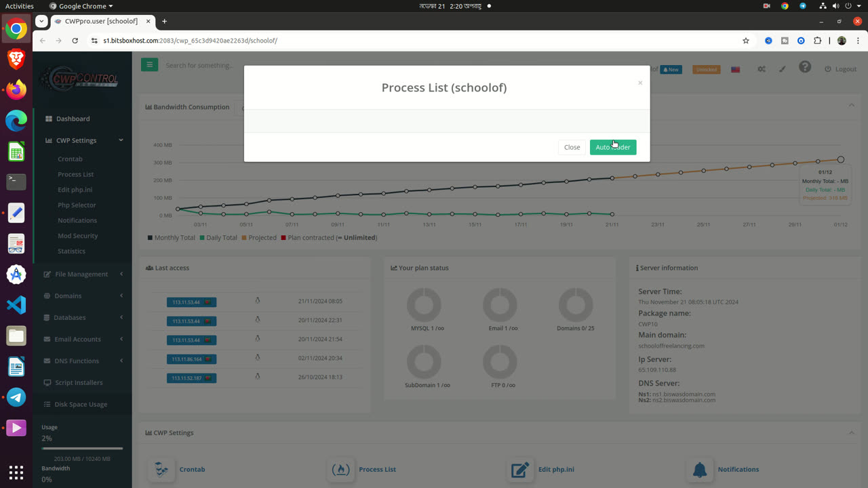The width and height of the screenshot is (868, 488).
Task: Toggle Plan contracted legend entry
Action: point(329,238)
